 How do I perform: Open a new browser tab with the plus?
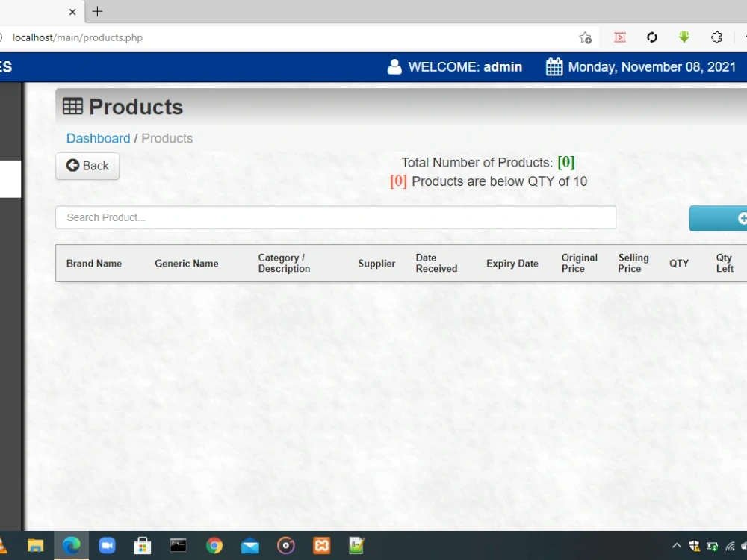coord(97,11)
